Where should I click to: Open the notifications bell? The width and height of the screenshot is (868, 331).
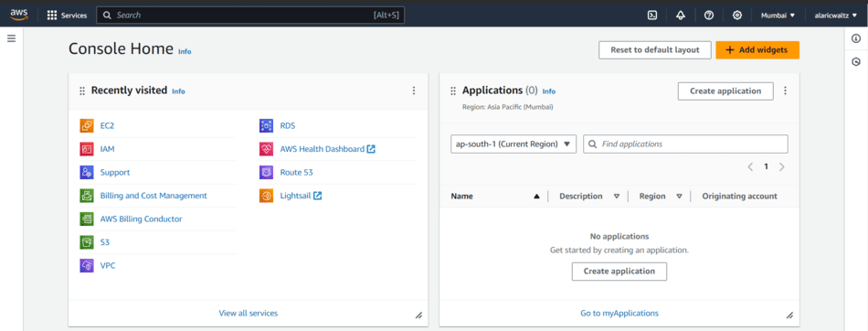click(681, 16)
